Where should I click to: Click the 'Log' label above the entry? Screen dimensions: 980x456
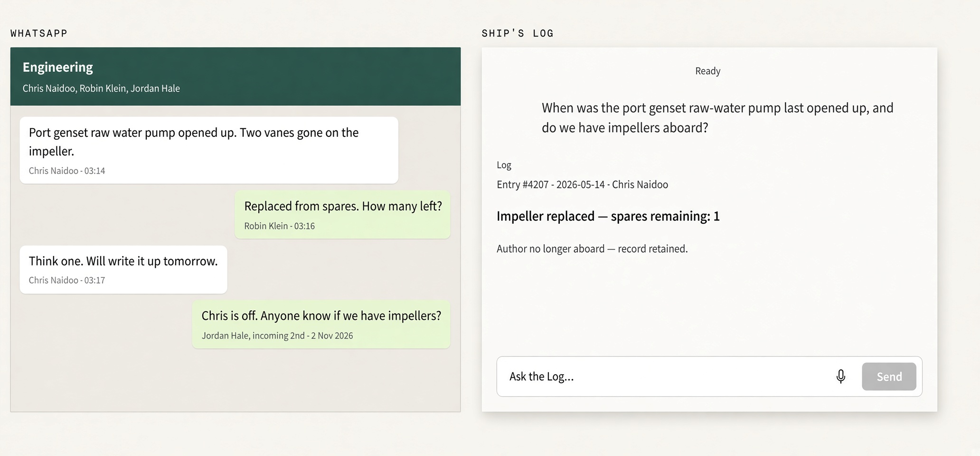[x=504, y=165]
